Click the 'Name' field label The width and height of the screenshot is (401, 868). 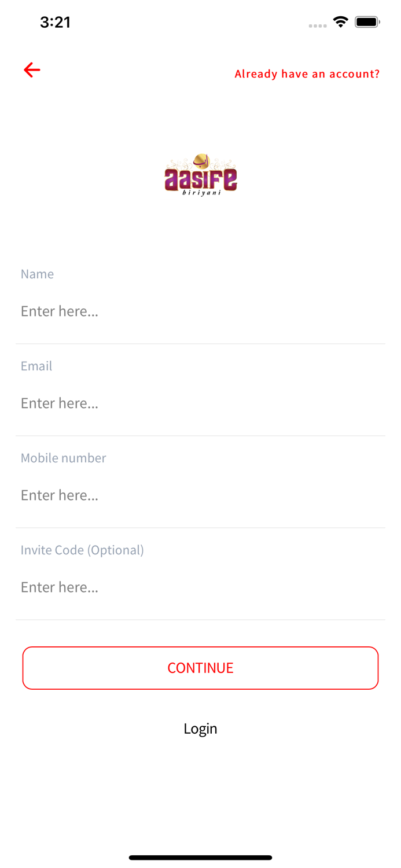[x=37, y=274]
